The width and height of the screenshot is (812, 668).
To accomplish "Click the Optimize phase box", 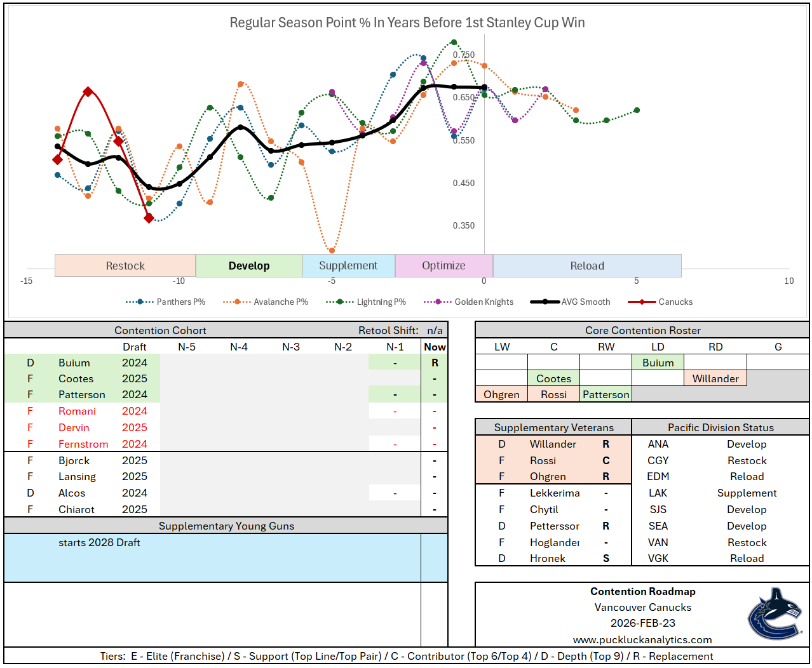I will (x=443, y=266).
